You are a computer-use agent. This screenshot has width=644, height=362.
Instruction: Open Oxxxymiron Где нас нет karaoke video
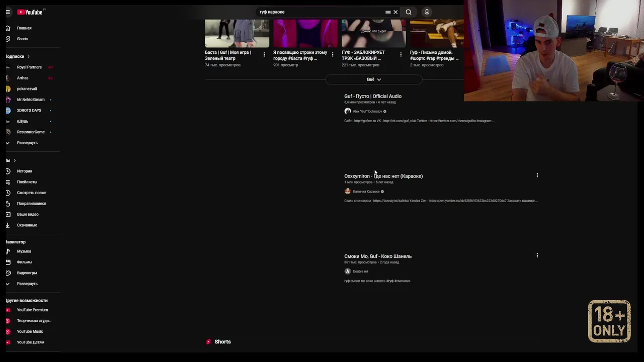(383, 176)
